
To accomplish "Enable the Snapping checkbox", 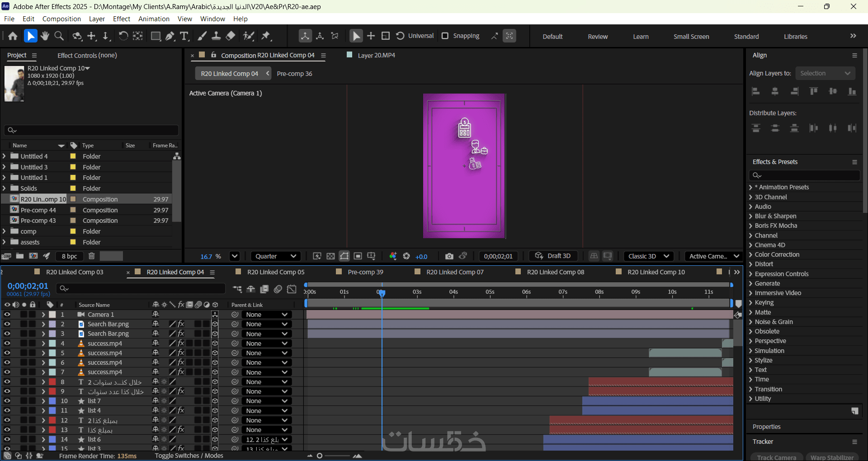I will (x=445, y=36).
